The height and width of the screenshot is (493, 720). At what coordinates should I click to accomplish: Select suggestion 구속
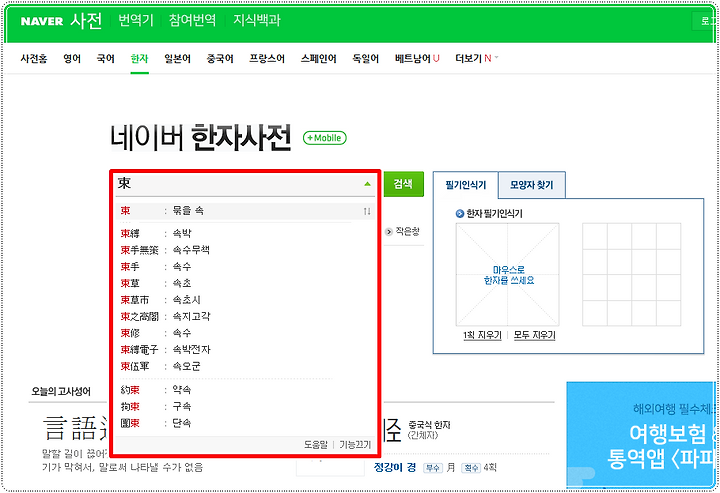pyautogui.click(x=245, y=407)
